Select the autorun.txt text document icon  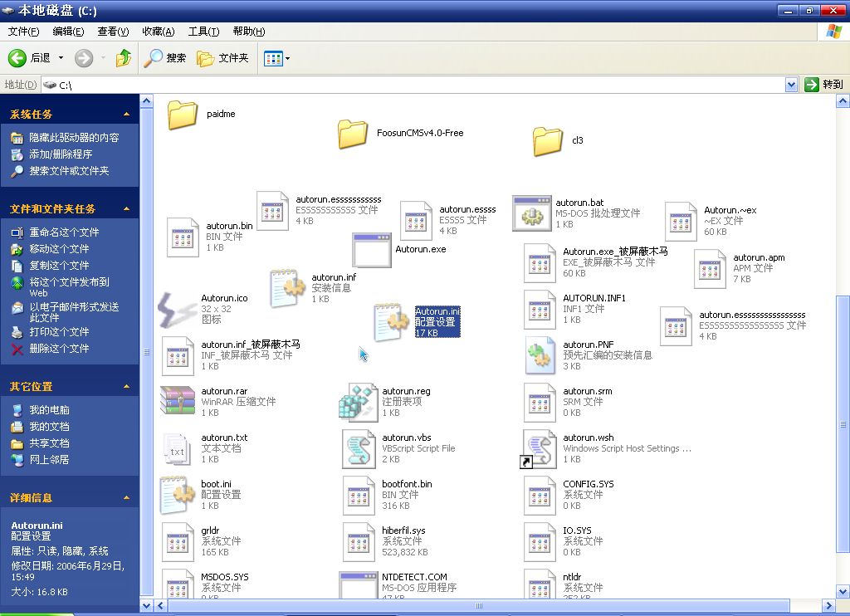(x=178, y=449)
